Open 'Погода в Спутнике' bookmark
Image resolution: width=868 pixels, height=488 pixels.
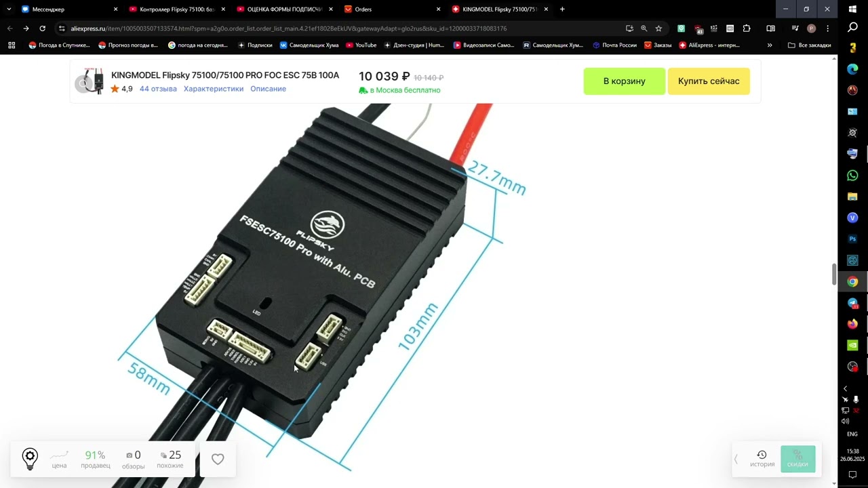point(59,45)
